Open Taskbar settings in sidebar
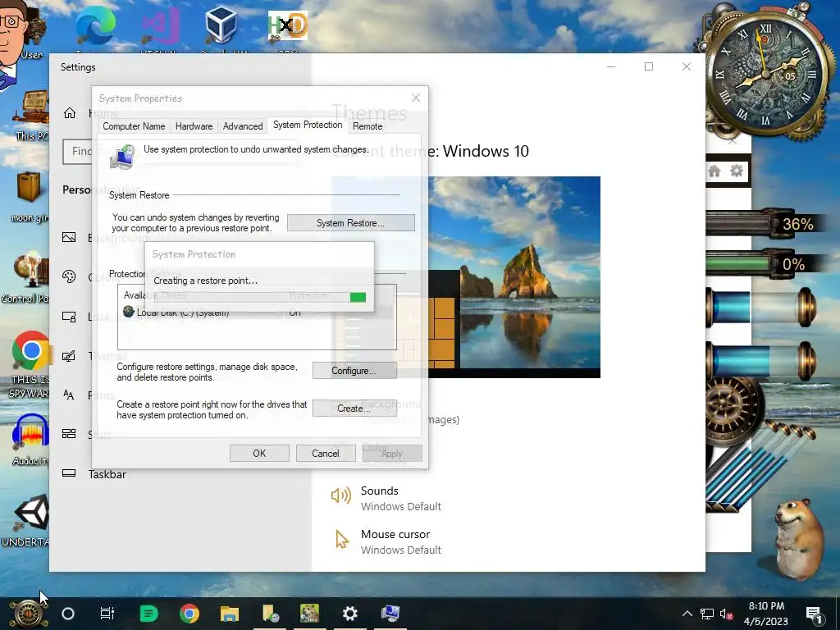This screenshot has height=630, width=840. pos(107,474)
